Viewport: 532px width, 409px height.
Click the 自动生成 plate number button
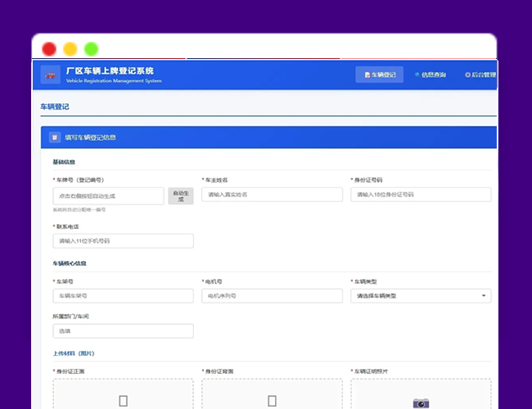click(181, 196)
